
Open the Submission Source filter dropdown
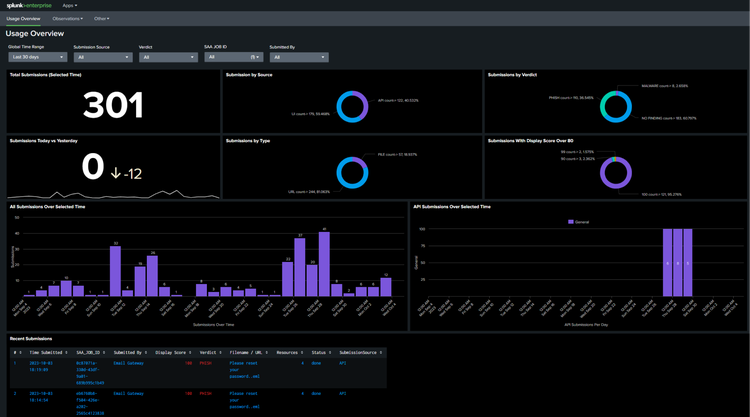pos(102,57)
